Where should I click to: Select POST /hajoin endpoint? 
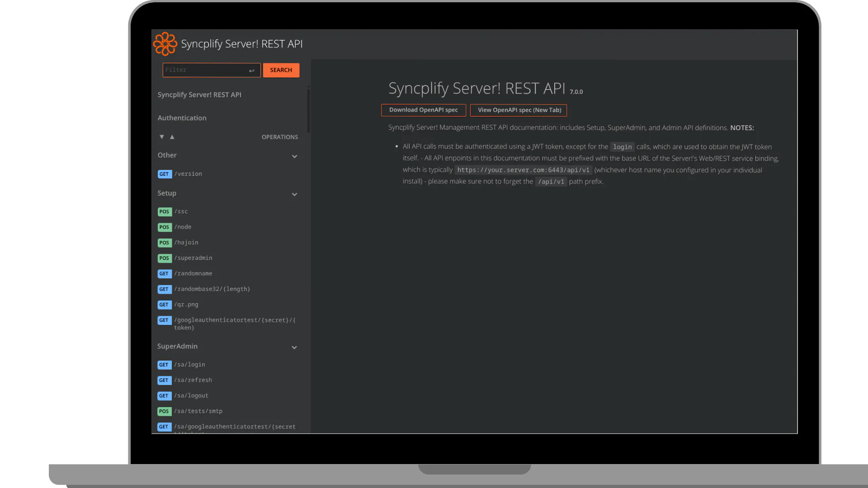178,243
